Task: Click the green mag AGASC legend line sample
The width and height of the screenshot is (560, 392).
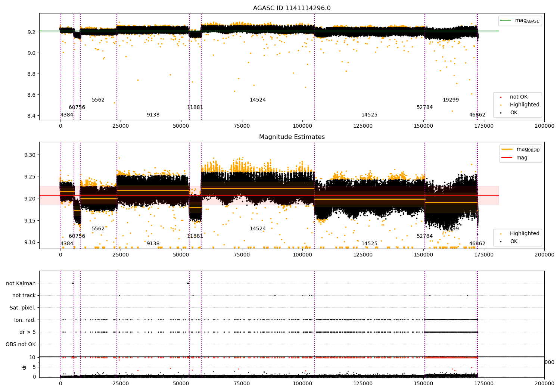Action: [x=506, y=21]
